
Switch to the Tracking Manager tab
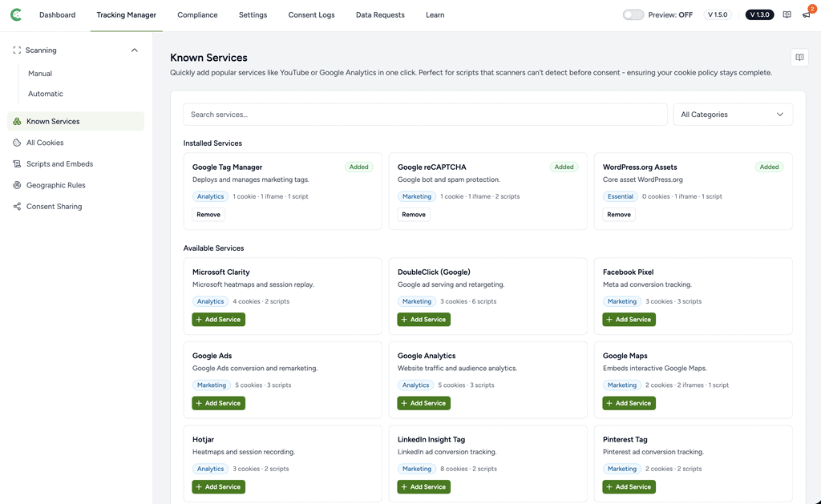click(x=126, y=14)
